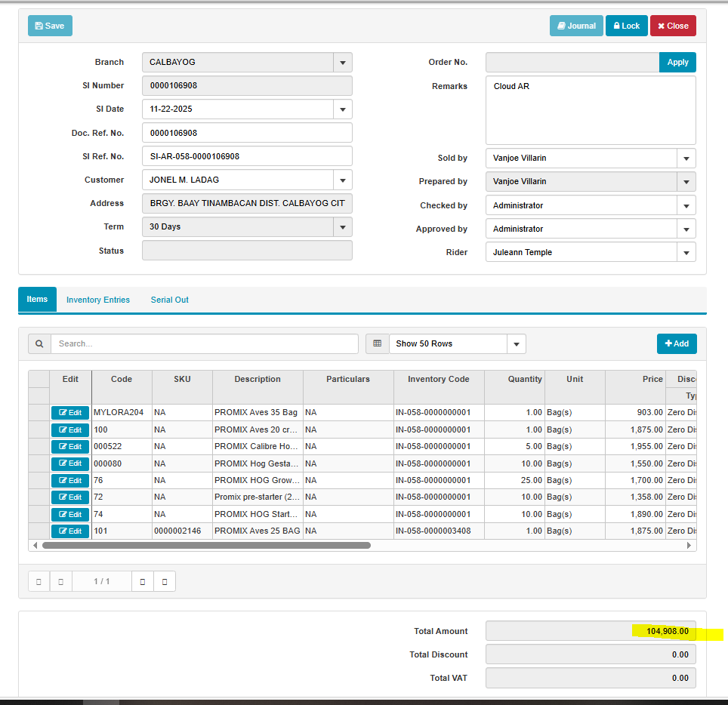The image size is (728, 705).
Task: Open the Serial Out tab
Action: click(169, 300)
